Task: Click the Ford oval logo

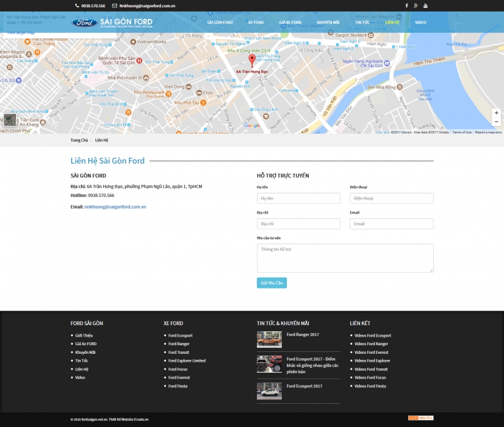Action: 85,23
